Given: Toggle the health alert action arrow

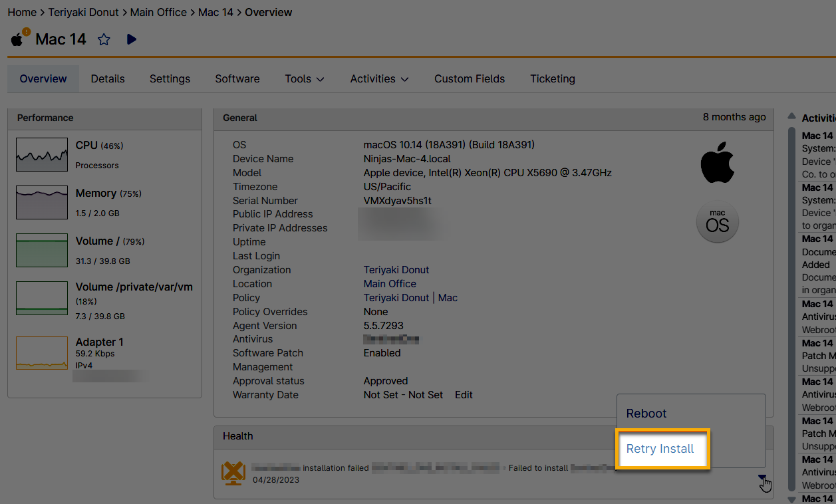Looking at the screenshot, I should coord(762,478).
